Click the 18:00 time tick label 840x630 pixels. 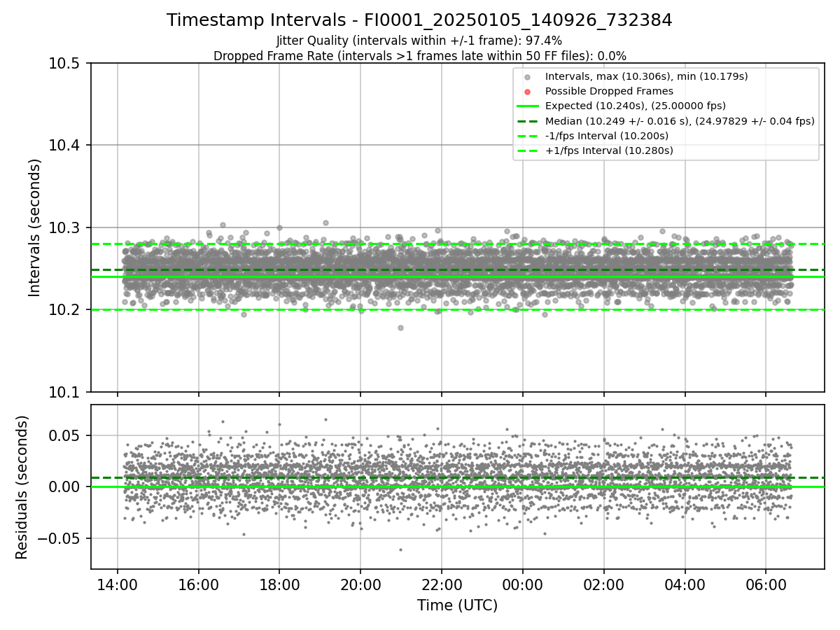coord(279,584)
